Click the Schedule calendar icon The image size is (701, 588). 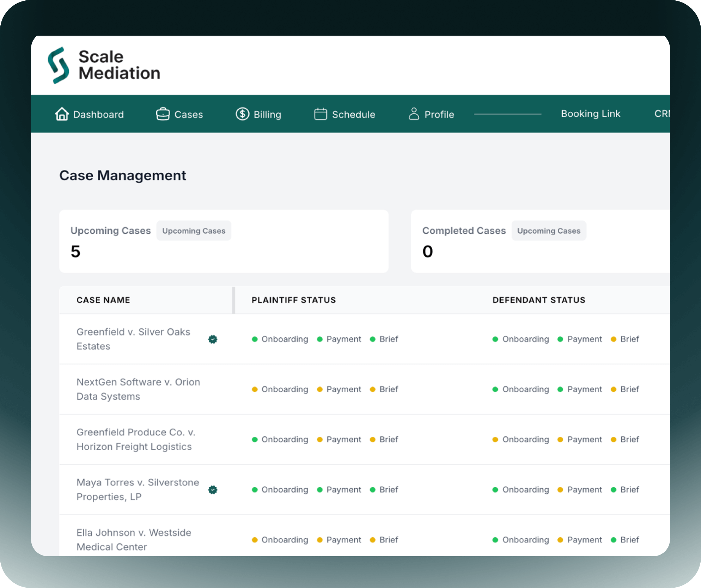coord(320,114)
